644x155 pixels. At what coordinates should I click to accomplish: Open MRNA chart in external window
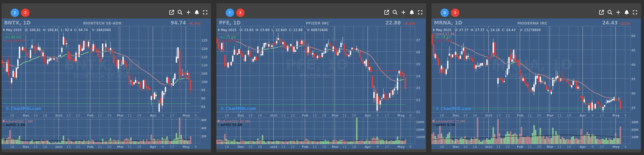[601, 12]
